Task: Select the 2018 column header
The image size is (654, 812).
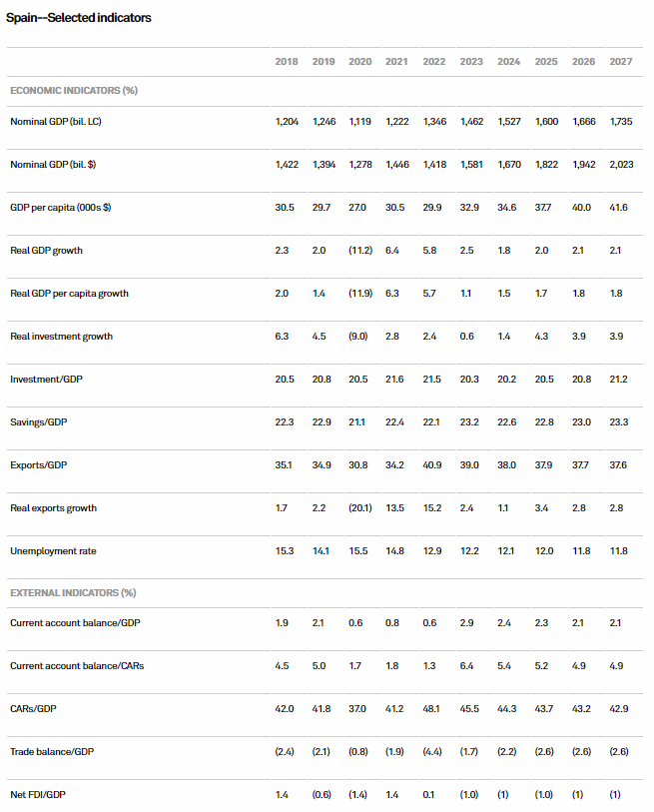Action: coord(286,62)
